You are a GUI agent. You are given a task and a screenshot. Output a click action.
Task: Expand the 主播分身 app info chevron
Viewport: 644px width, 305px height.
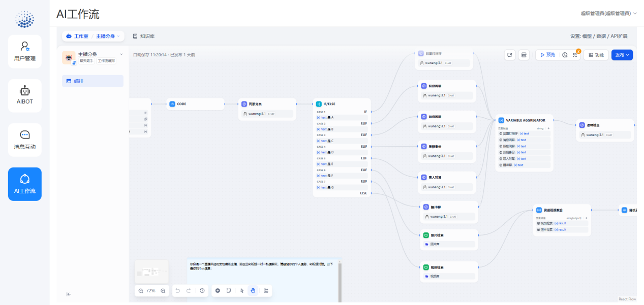point(121,54)
